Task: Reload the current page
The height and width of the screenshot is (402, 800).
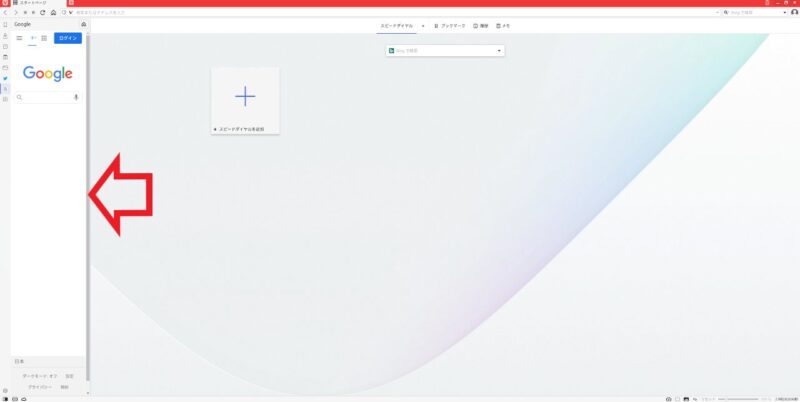Action: point(43,12)
